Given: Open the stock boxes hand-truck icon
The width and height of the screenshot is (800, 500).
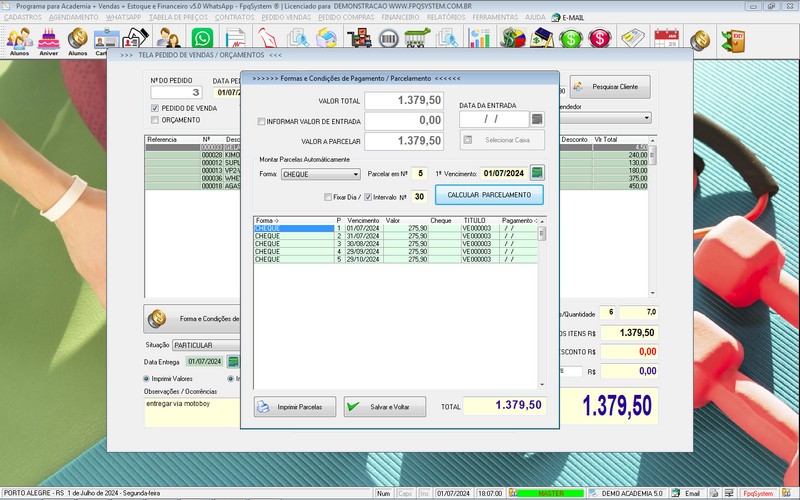Looking at the screenshot, I should 359,38.
